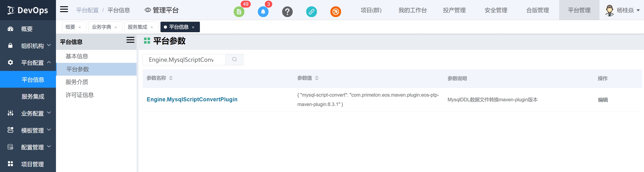
Task: Click the 业务配置 sliders icon
Action: point(10,113)
